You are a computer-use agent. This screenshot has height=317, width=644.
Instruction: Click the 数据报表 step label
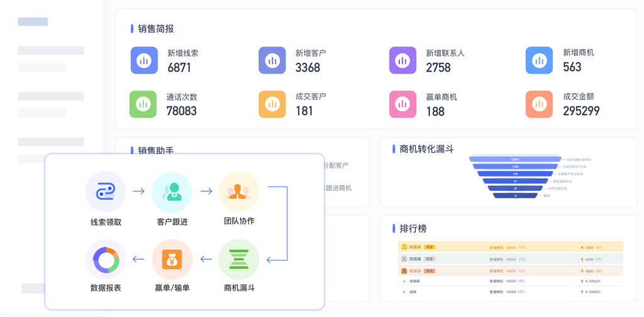[x=106, y=288]
